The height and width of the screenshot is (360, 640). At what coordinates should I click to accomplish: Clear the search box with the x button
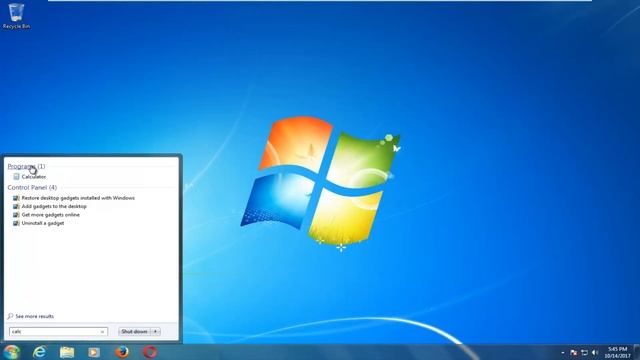point(102,332)
